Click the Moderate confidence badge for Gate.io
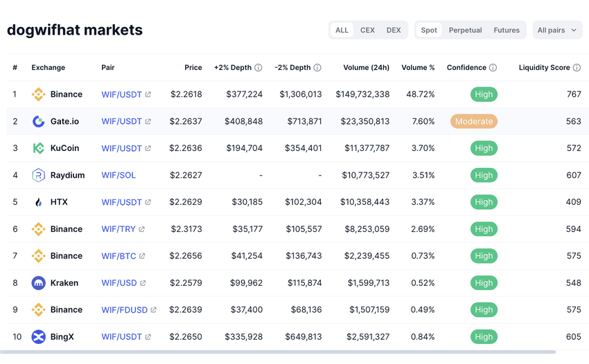The image size is (589, 364). [474, 121]
